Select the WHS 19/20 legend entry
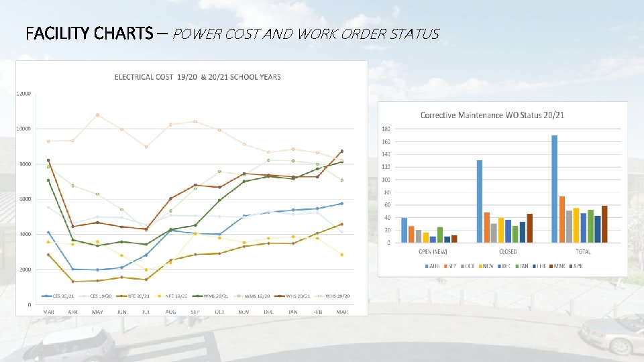This screenshot has width=644, height=362. [x=332, y=296]
